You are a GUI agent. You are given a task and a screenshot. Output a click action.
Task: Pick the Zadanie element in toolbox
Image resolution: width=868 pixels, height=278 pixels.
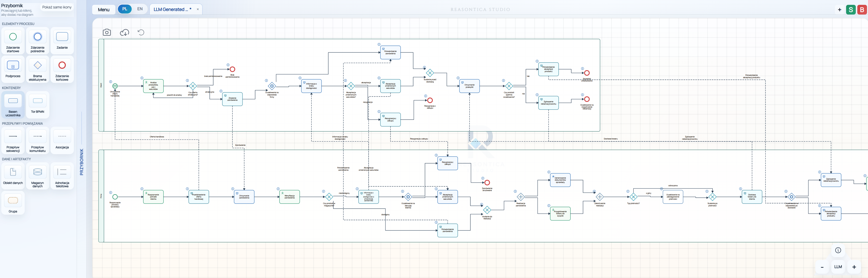62,41
